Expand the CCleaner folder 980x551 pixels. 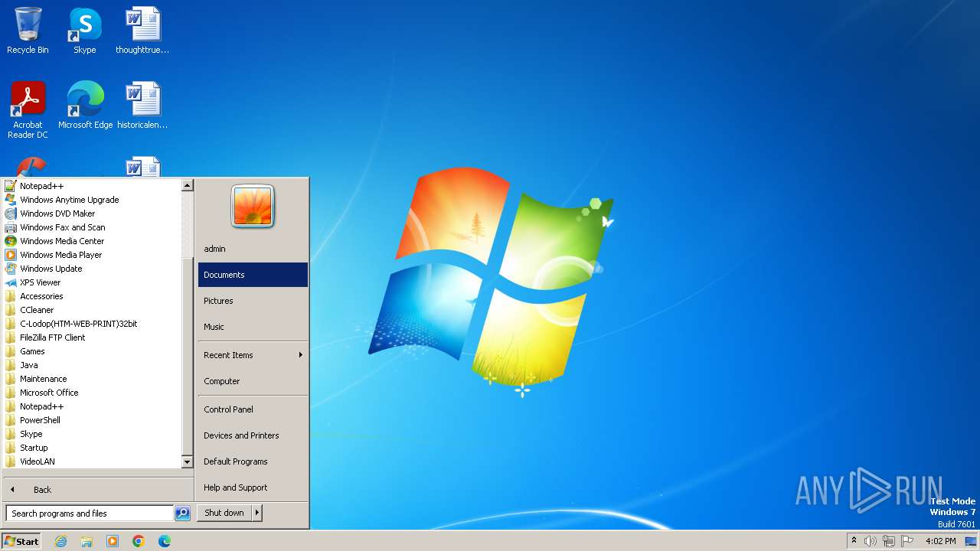pos(37,310)
